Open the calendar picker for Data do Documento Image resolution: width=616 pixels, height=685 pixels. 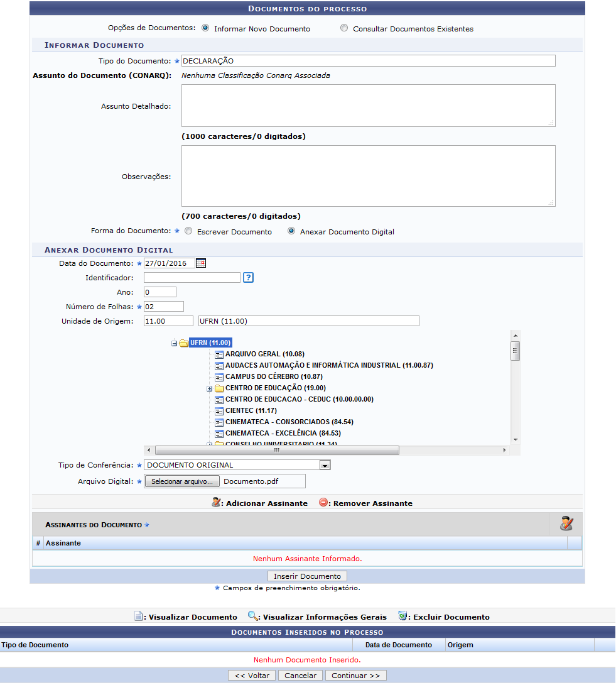point(201,263)
